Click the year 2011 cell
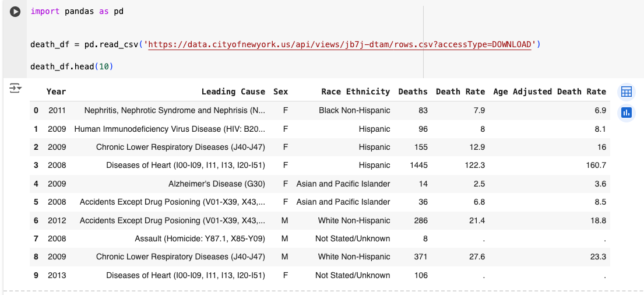Image resolution: width=644 pixels, height=295 pixels. (57, 111)
